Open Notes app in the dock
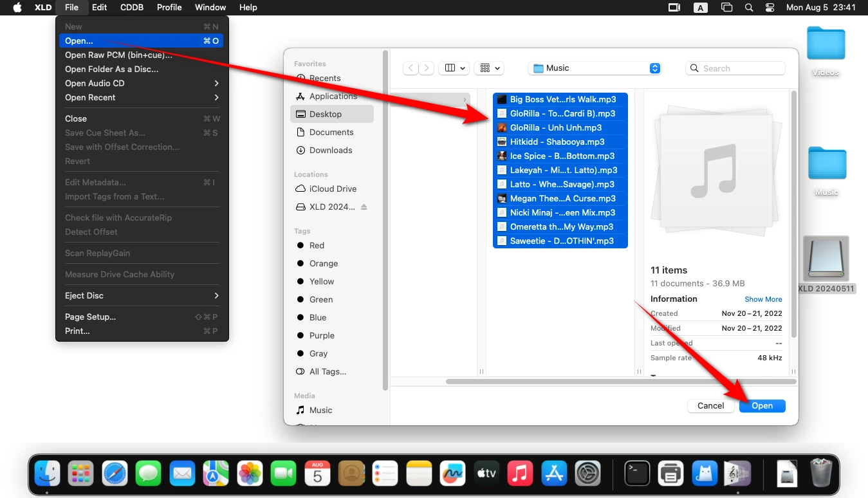Image resolution: width=868 pixels, height=498 pixels. point(419,474)
